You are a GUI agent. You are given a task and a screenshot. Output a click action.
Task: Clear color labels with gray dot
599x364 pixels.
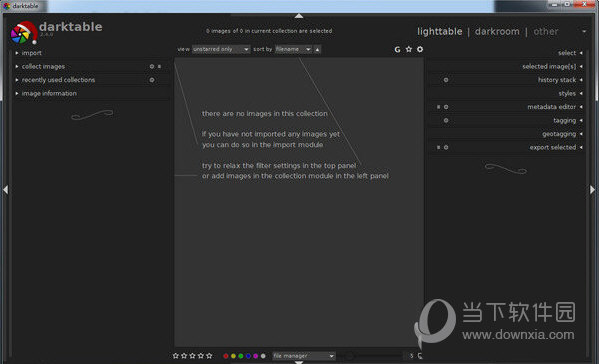[263, 356]
